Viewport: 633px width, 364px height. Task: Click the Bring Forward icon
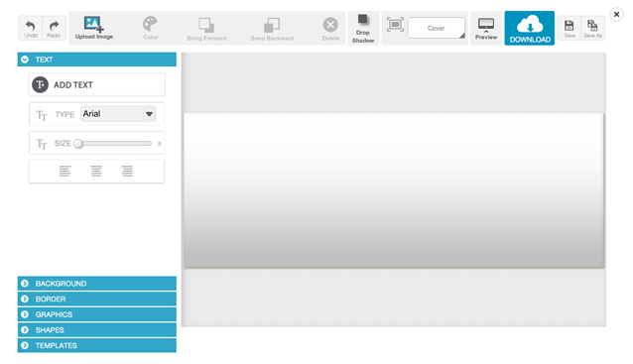206,25
